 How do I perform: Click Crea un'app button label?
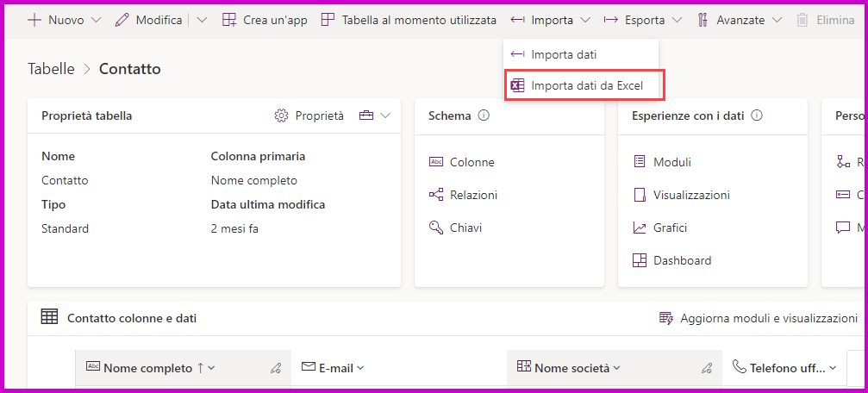pyautogui.click(x=275, y=21)
